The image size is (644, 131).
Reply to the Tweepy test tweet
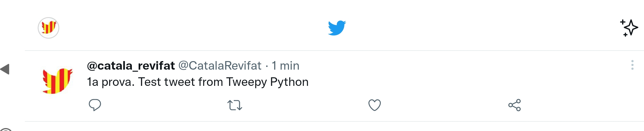coord(95,105)
